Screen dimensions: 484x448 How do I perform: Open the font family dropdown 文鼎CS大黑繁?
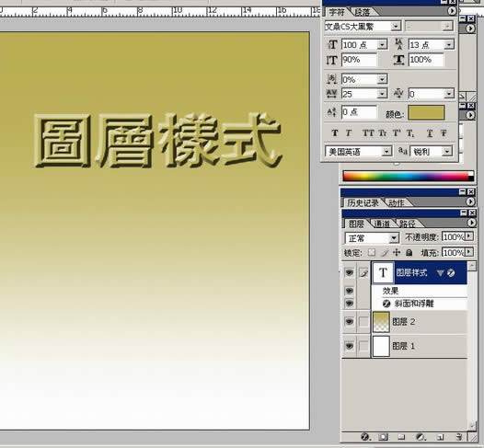point(396,27)
